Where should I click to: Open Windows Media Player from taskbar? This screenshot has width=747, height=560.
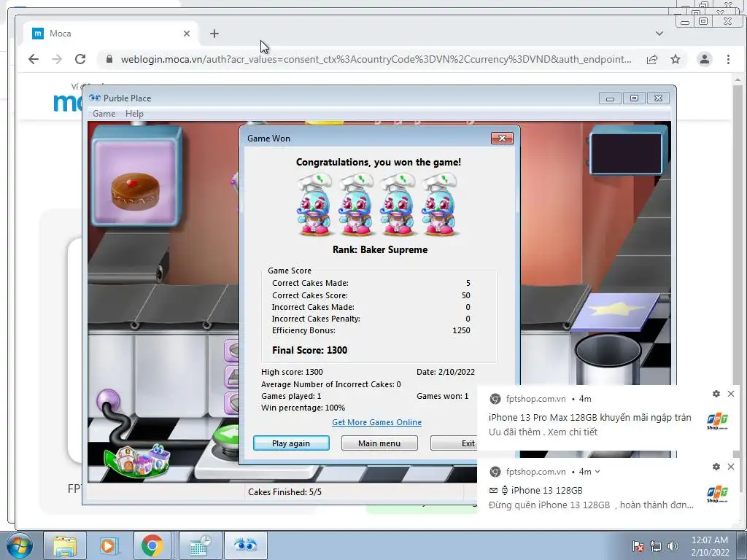108,545
